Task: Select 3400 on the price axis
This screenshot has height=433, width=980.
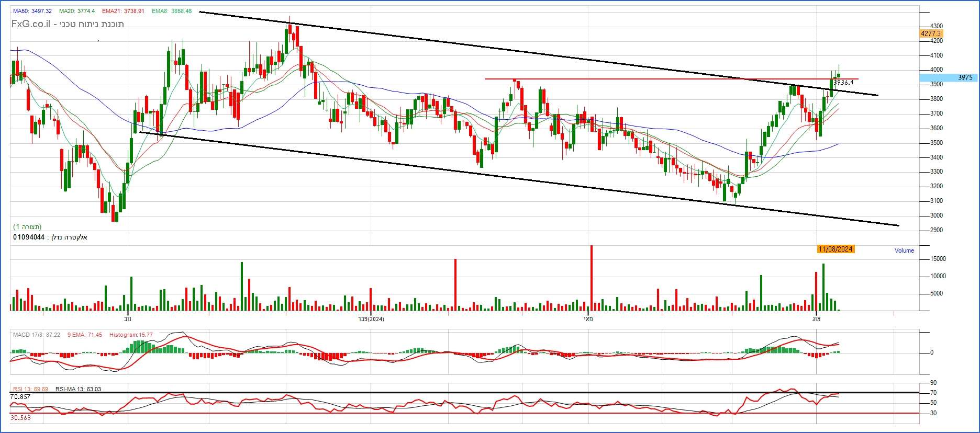Action: [937, 157]
